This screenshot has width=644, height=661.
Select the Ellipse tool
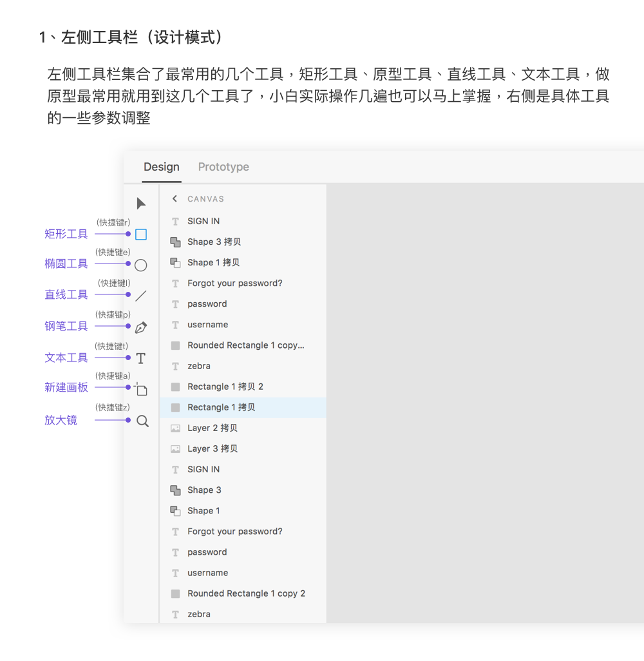[x=141, y=265]
